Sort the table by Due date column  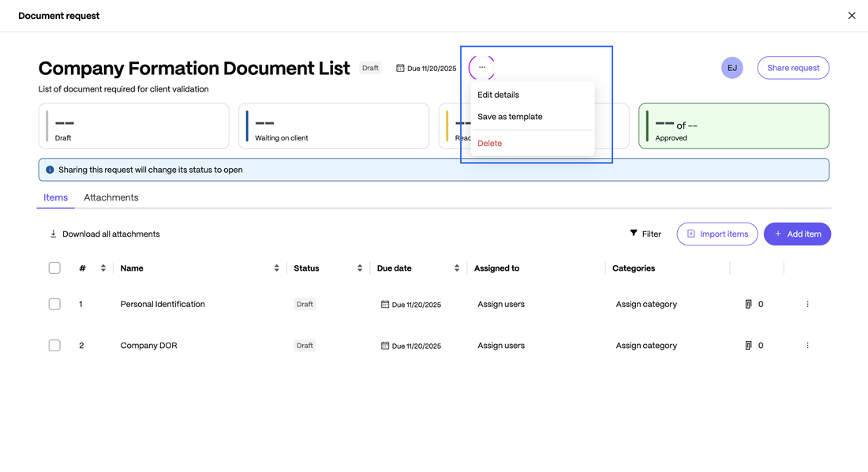[x=456, y=268]
